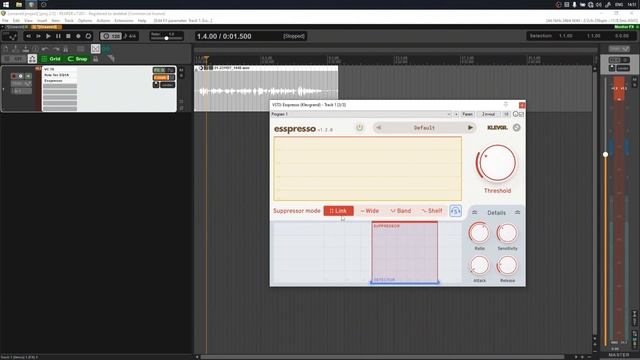This screenshot has height=360, width=640.
Task: Go to next preset arrow in esspresso
Action: click(x=470, y=128)
